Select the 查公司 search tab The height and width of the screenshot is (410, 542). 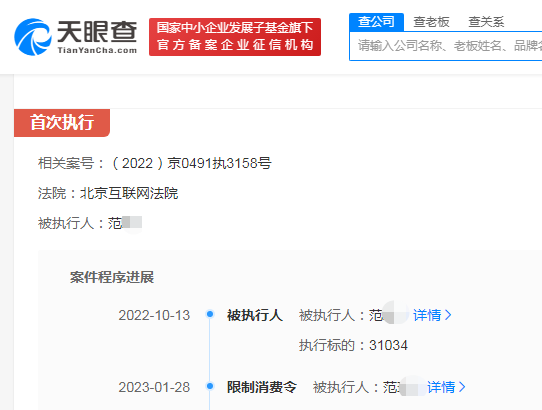[x=376, y=22]
